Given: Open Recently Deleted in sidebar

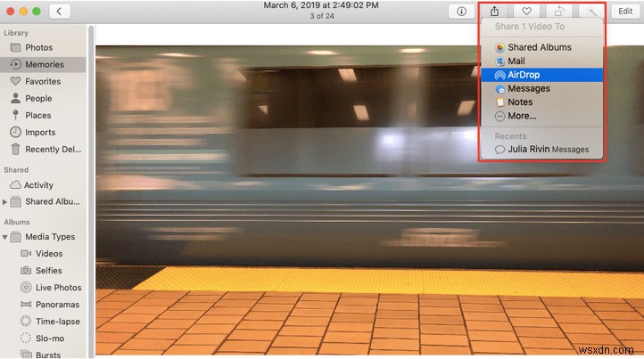Looking at the screenshot, I should pos(43,150).
